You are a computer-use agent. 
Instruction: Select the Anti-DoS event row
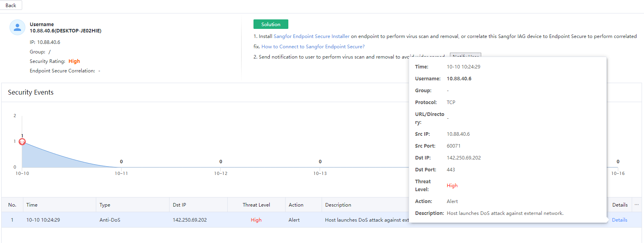click(110, 220)
